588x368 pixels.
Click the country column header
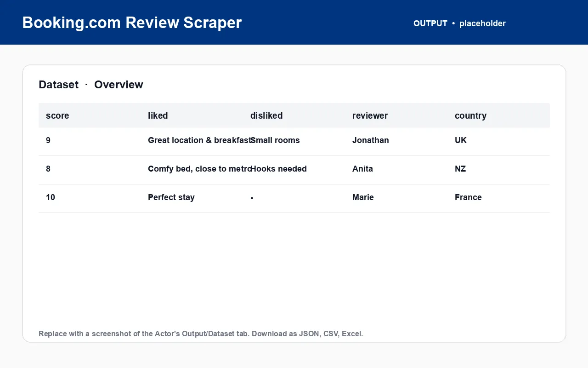point(470,116)
